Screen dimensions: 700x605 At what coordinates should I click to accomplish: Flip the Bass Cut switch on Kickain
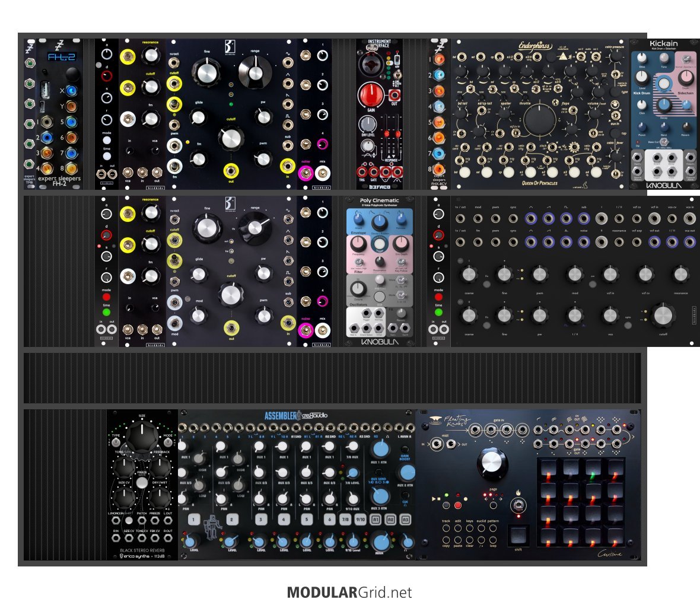tap(664, 142)
